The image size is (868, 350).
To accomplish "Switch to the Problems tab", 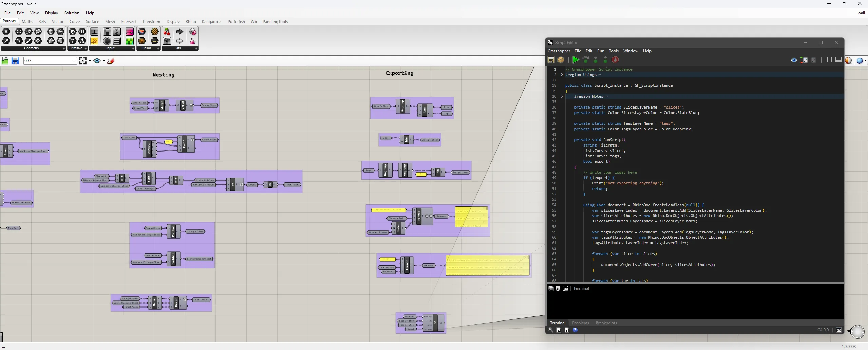I will [x=580, y=323].
